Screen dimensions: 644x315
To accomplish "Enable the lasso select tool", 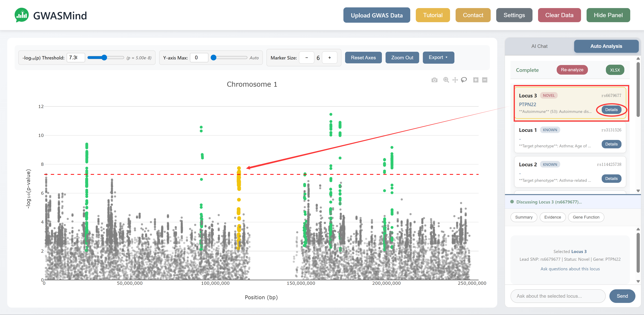I will [x=464, y=80].
